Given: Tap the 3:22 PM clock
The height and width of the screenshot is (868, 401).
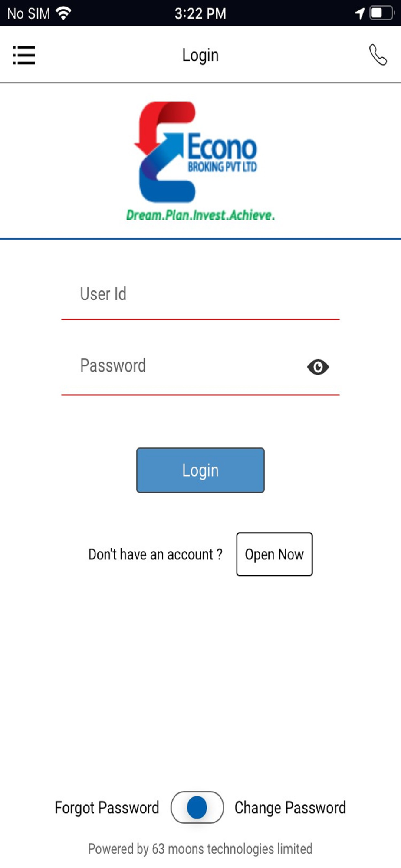Looking at the screenshot, I should point(200,13).
